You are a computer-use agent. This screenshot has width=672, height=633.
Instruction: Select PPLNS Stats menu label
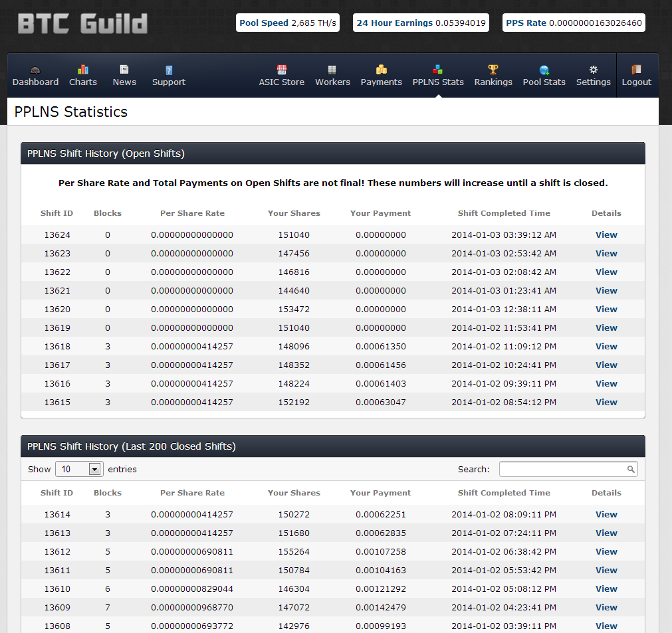(x=438, y=82)
